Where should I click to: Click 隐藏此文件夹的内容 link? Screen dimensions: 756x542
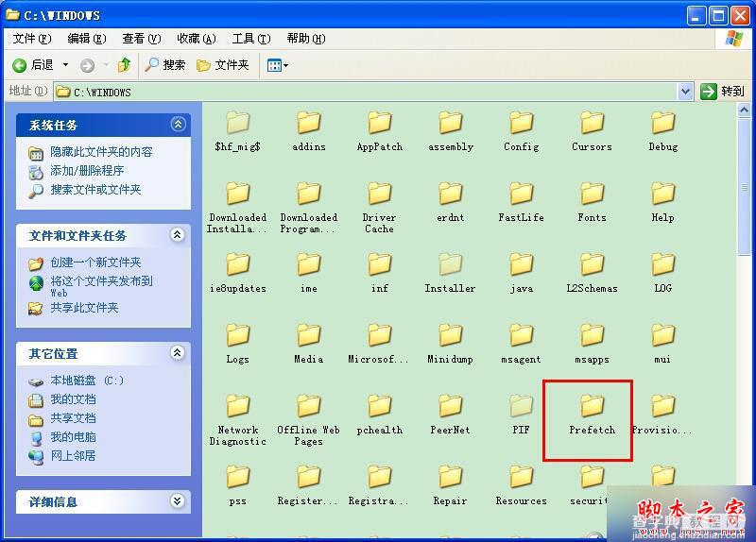click(101, 152)
